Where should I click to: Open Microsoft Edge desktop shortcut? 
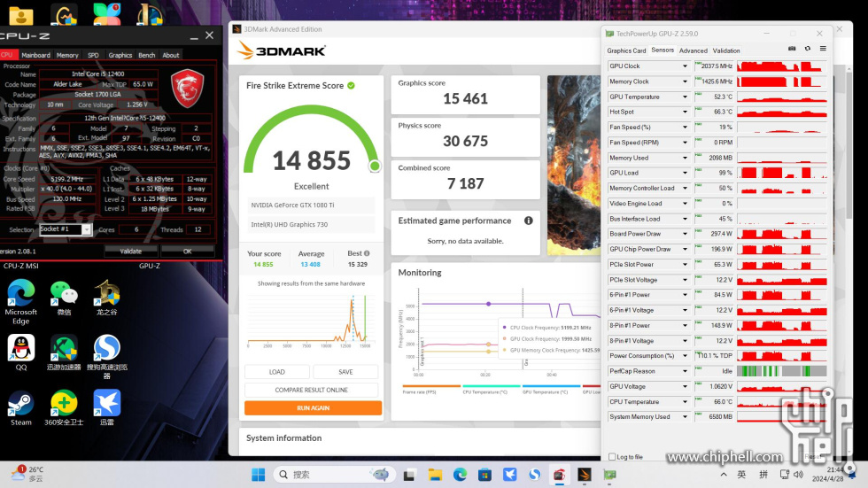pyautogui.click(x=21, y=302)
